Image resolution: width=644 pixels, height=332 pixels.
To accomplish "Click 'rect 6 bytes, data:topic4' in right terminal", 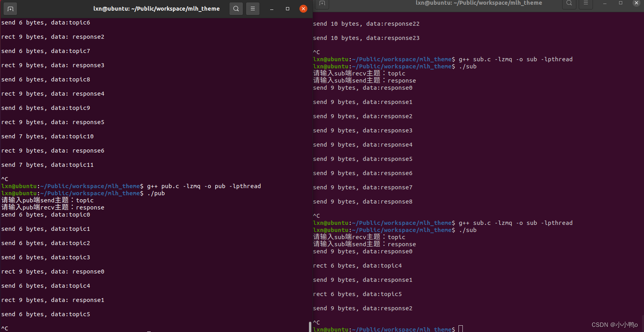I will coord(357,266).
